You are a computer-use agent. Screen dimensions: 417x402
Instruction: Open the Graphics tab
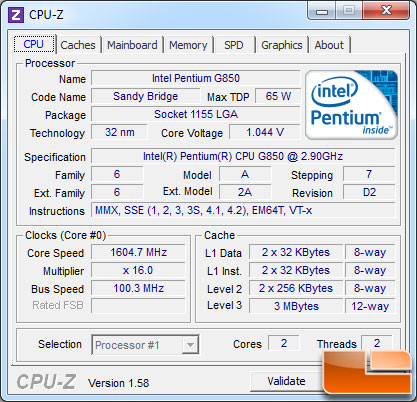pyautogui.click(x=282, y=45)
